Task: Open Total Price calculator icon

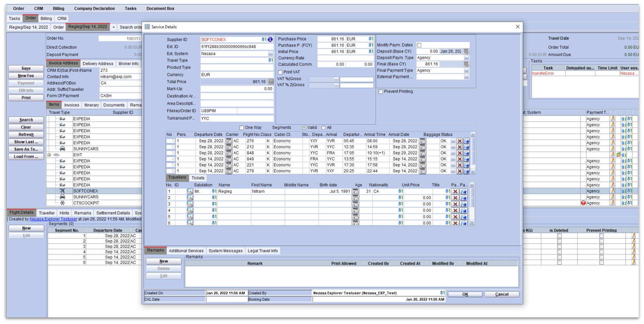Action: (x=271, y=82)
